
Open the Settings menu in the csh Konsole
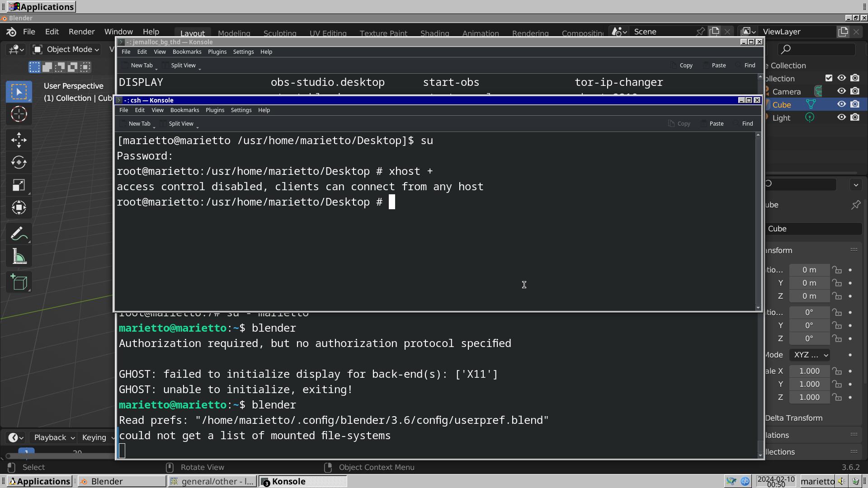coord(241,110)
